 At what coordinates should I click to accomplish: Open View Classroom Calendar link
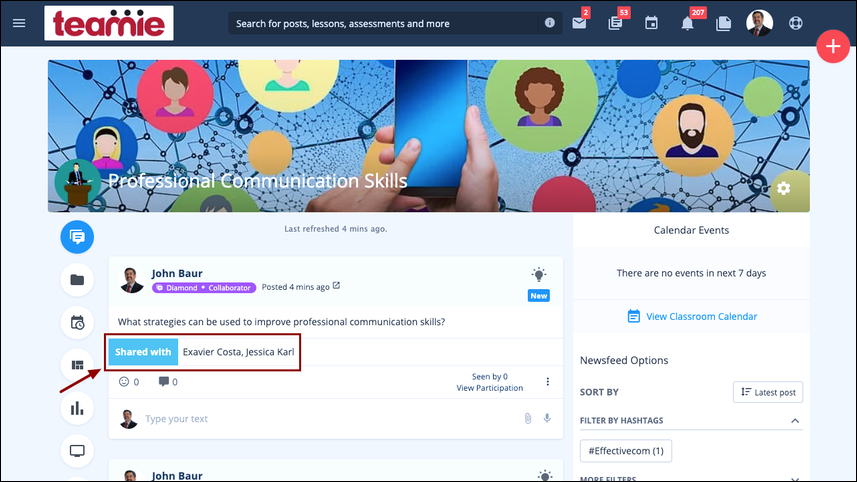click(692, 316)
